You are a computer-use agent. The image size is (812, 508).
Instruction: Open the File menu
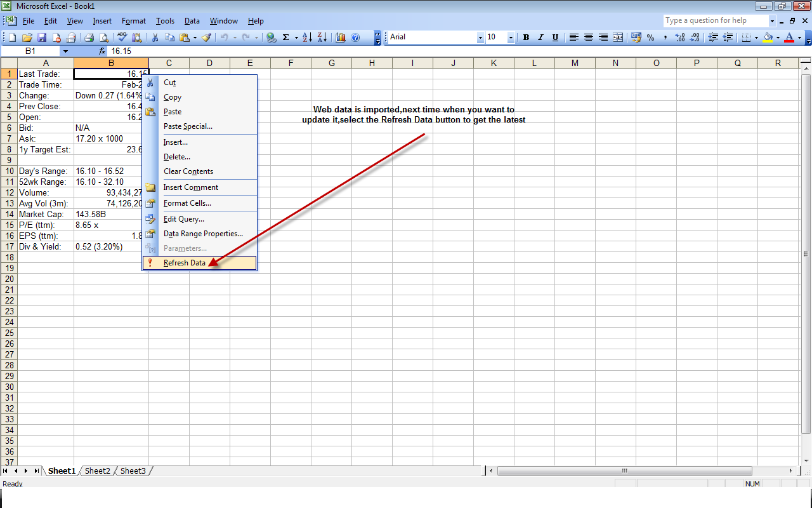click(x=29, y=21)
